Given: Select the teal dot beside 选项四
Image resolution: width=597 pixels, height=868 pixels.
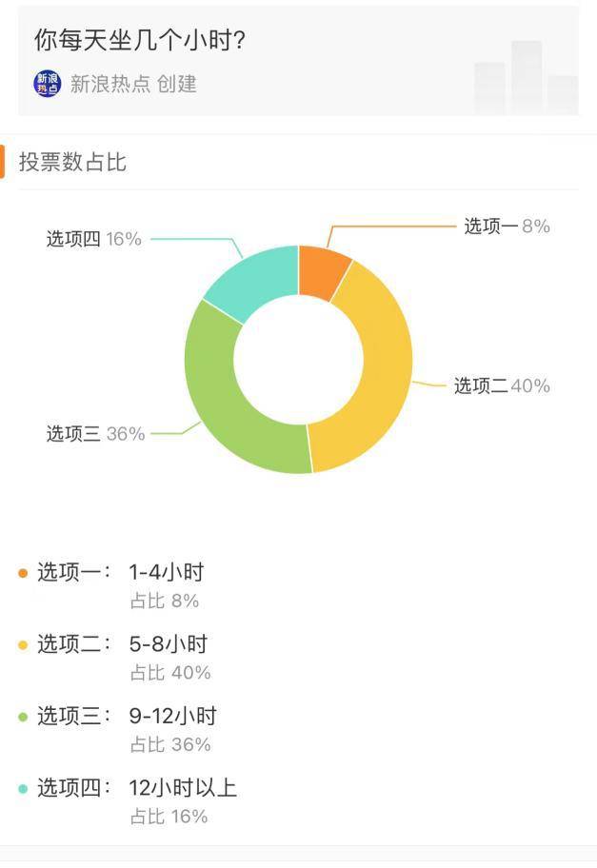Looking at the screenshot, I should click(23, 789).
